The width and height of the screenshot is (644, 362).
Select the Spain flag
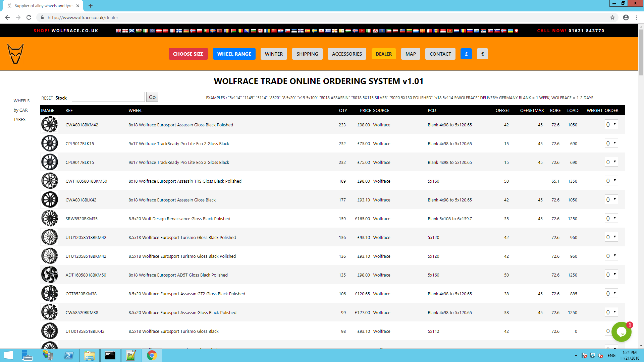click(308, 31)
